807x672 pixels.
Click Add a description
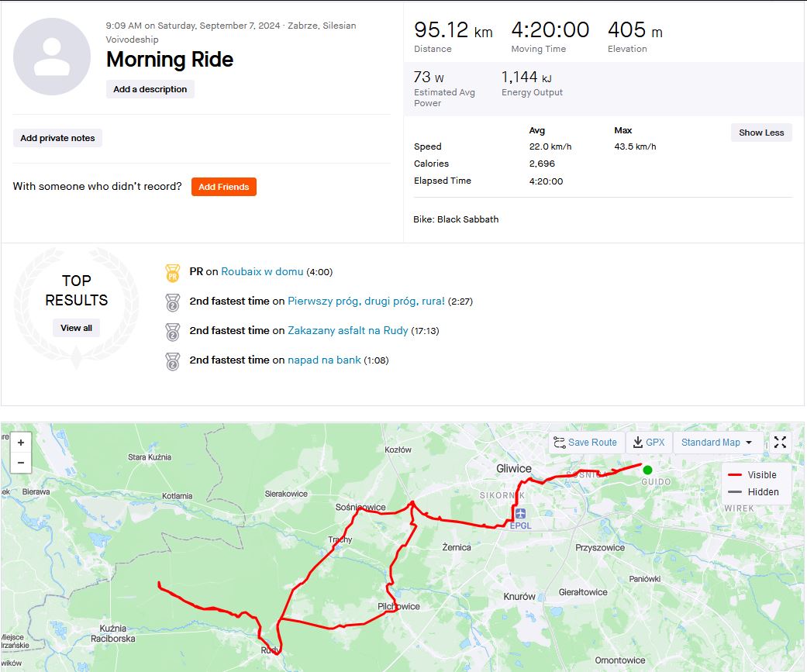click(x=150, y=89)
